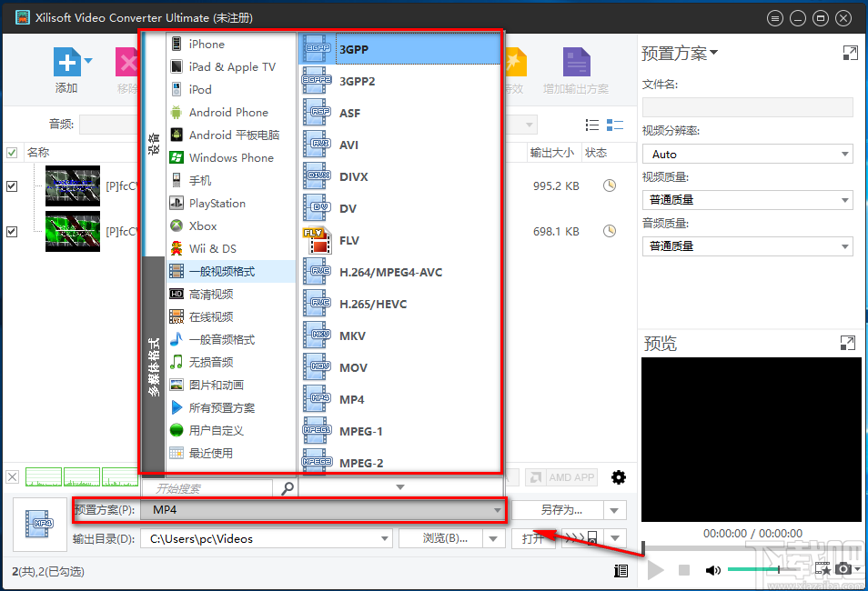This screenshot has height=591, width=868.
Task: Toggle checkbox of the 995.2 KB file
Action: 12,185
